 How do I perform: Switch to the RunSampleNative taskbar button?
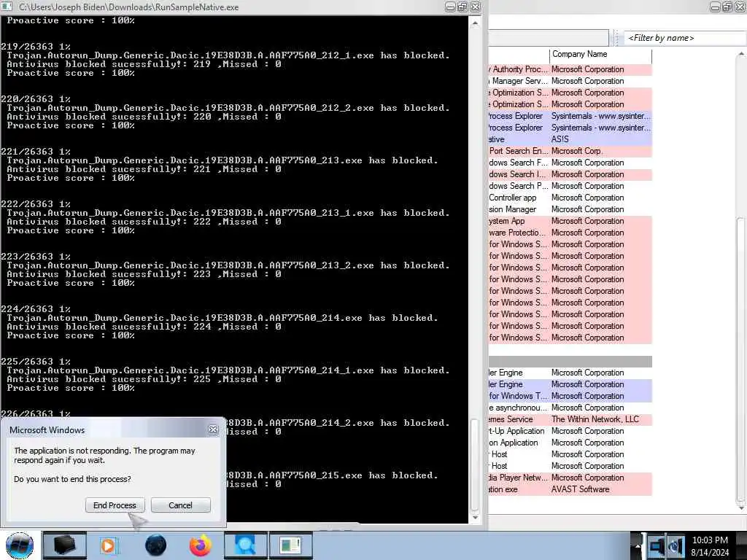pos(290,545)
